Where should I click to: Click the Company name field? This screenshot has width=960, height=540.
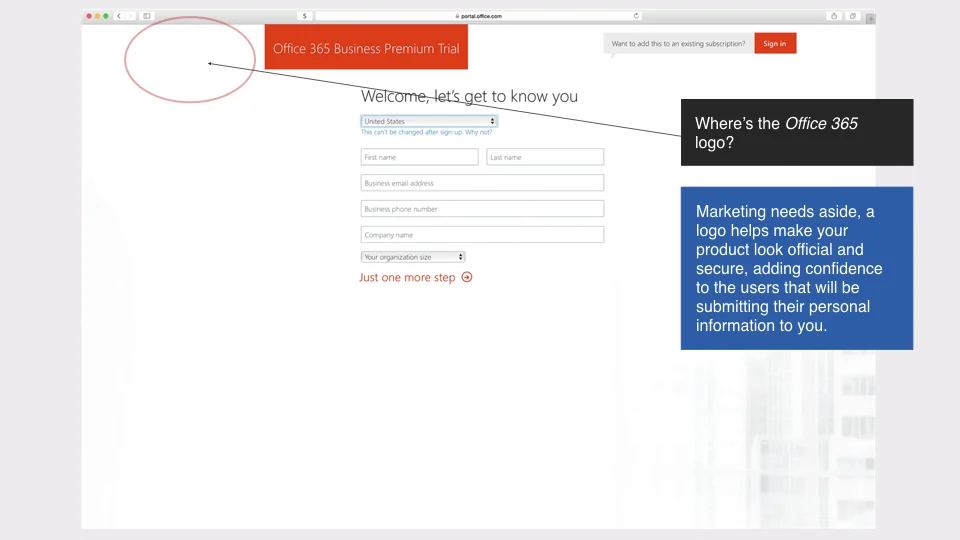coord(482,234)
